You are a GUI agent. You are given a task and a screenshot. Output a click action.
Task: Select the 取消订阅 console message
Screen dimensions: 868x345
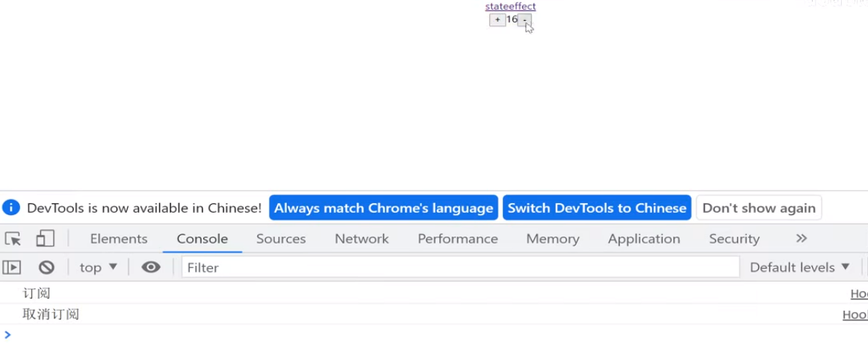click(51, 314)
